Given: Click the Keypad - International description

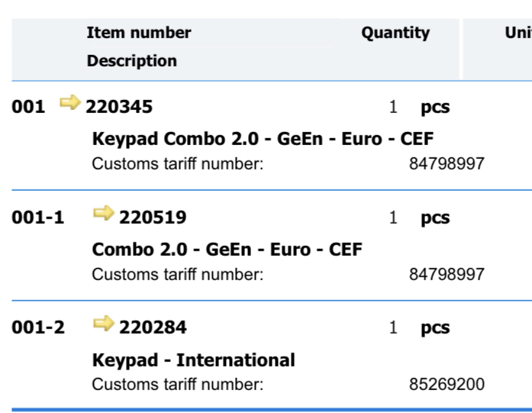Looking at the screenshot, I should pos(193,360).
